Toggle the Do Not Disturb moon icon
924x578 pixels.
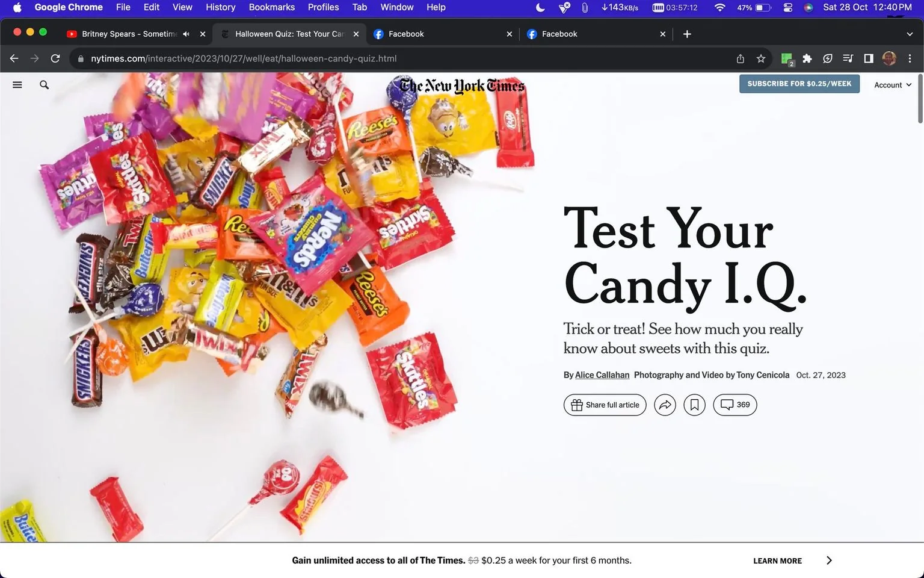(540, 7)
